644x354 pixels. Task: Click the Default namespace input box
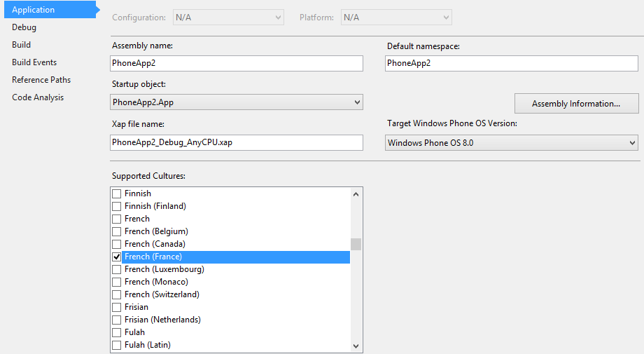click(x=512, y=63)
